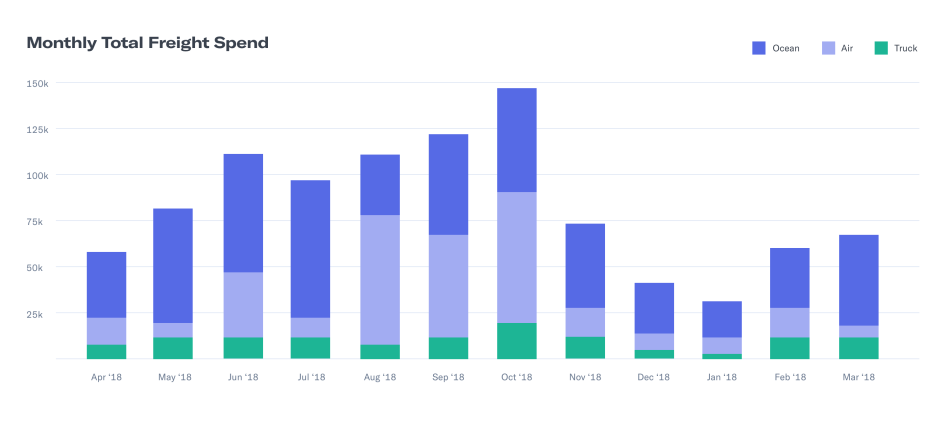Image resolution: width=947 pixels, height=421 pixels.
Task: Select the Ocean segment of Mar '18 bar
Action: 858,280
